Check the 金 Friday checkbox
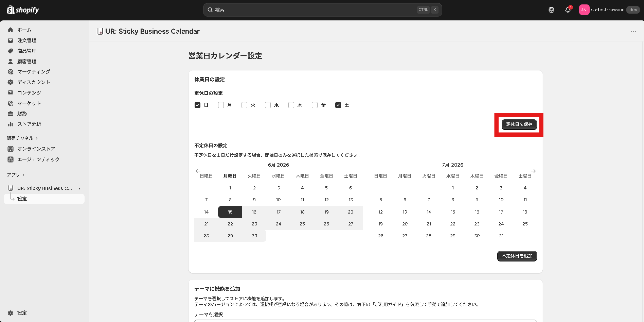The width and height of the screenshot is (644, 322). click(x=315, y=105)
